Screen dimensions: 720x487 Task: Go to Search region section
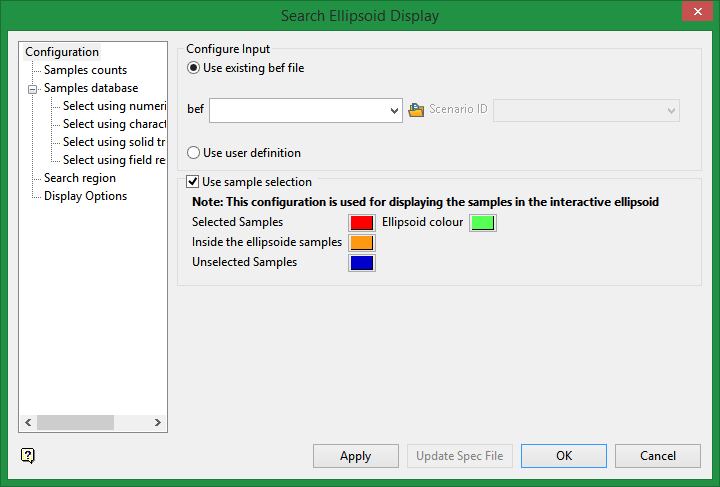[80, 178]
